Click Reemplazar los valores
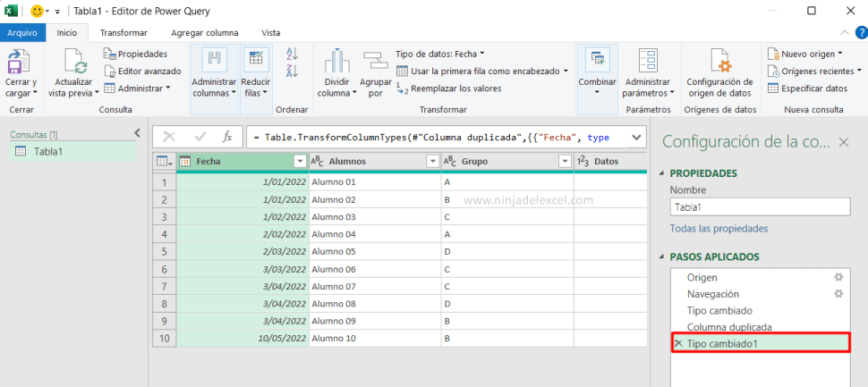Image resolution: width=868 pixels, height=387 pixels. pos(449,88)
